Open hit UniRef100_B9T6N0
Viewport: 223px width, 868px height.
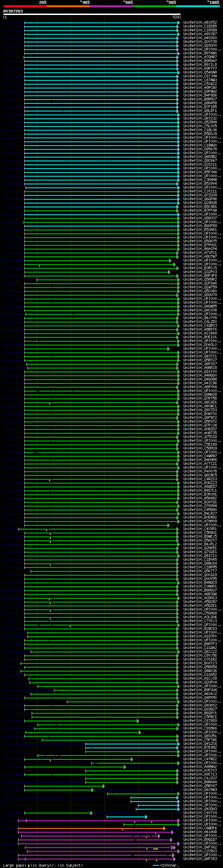click(200, 53)
